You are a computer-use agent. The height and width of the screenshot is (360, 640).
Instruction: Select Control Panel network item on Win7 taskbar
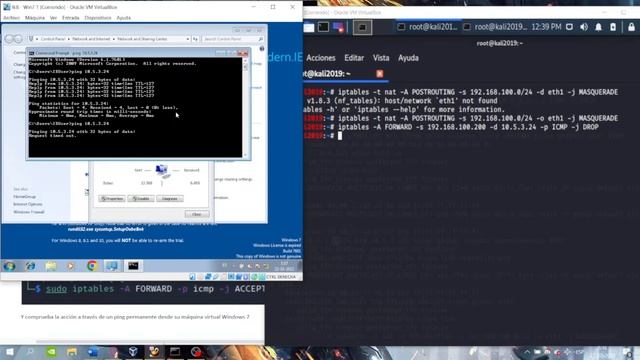tap(112, 266)
